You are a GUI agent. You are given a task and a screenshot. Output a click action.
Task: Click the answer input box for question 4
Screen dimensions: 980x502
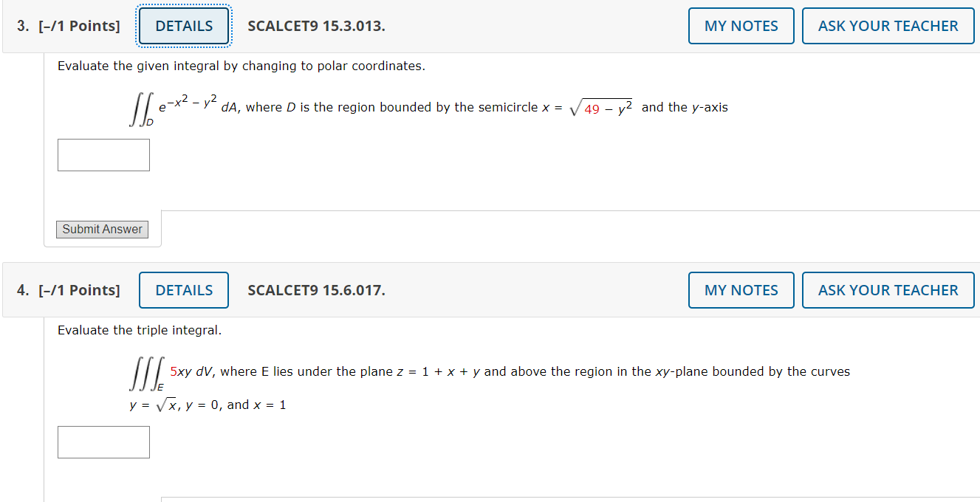pos(103,441)
